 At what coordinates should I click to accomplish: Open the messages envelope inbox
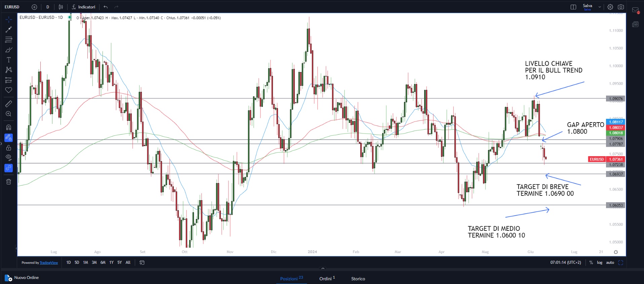click(x=635, y=10)
